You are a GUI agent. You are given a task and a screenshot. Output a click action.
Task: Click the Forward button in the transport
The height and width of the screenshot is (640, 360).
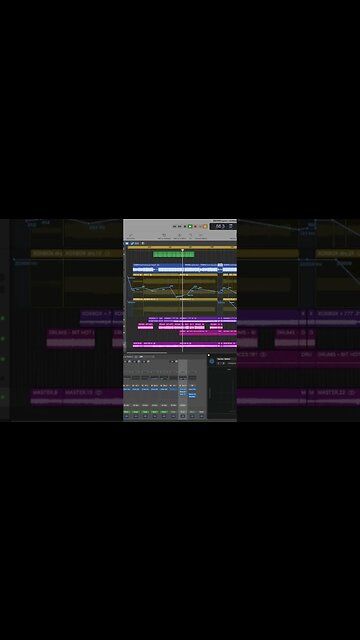coord(180,226)
